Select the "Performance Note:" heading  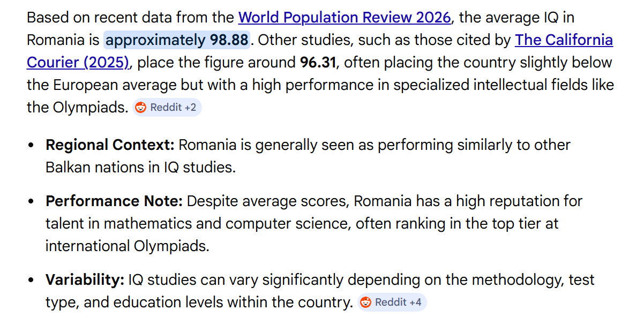tap(114, 201)
